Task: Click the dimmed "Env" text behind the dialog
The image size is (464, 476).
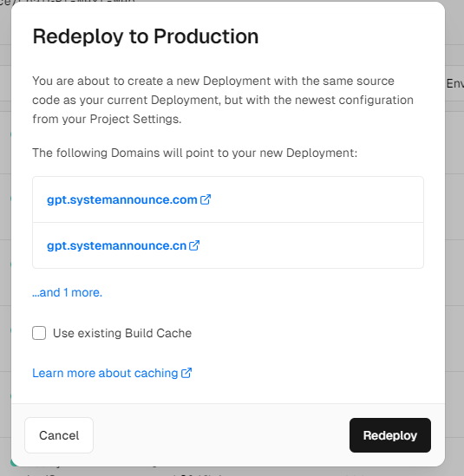Action: point(454,83)
